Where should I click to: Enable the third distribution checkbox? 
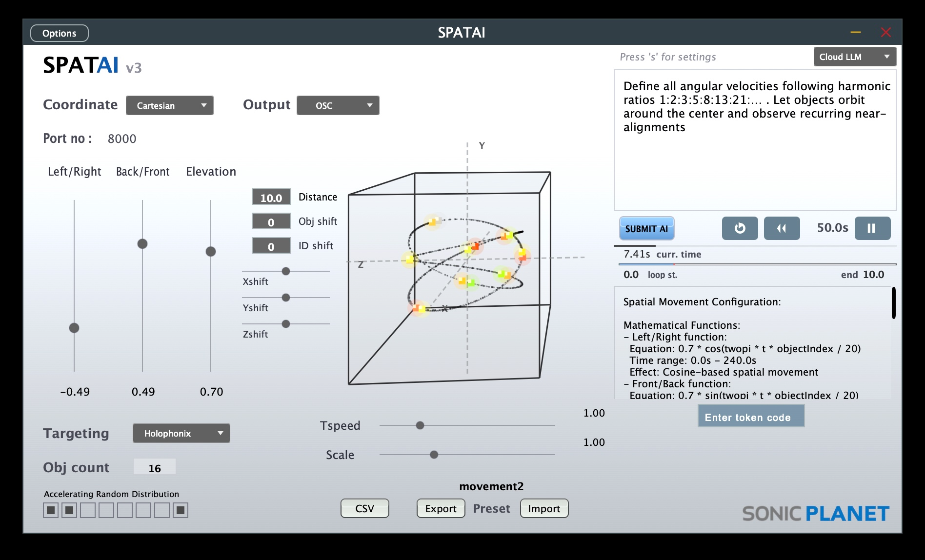pos(88,510)
